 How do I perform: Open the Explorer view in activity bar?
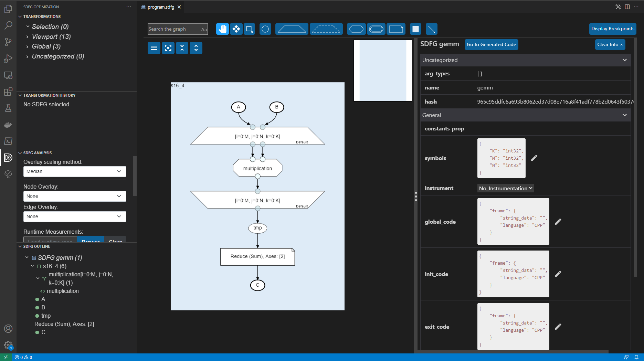[8, 9]
